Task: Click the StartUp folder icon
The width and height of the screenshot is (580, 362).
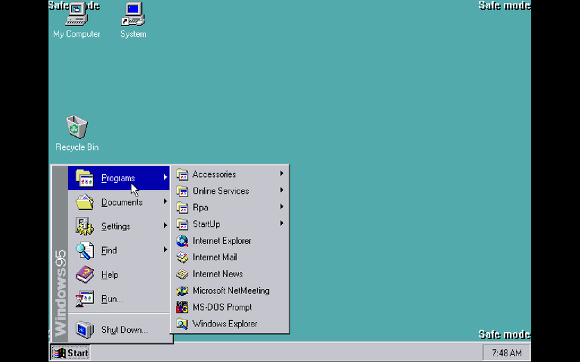Action: (x=182, y=224)
